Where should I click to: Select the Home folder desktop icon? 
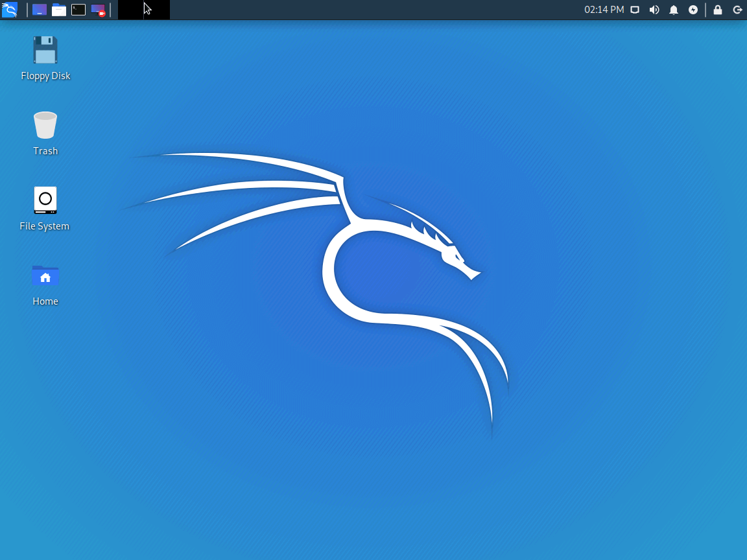point(45,275)
